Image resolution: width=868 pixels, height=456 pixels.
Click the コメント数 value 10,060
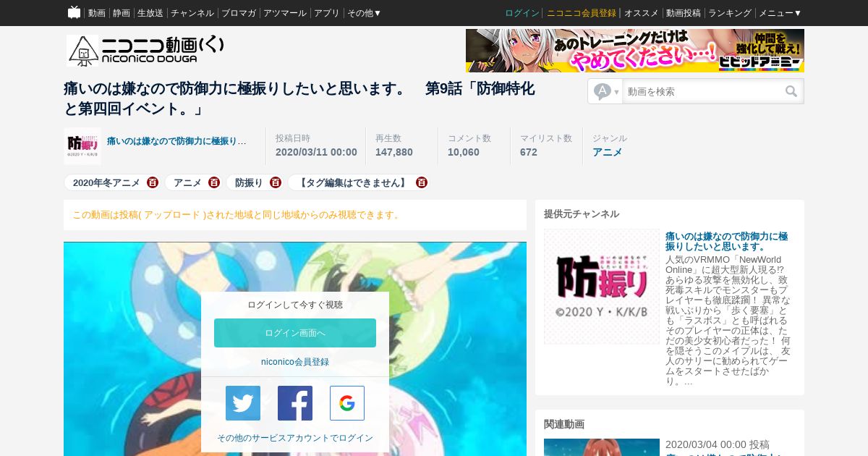click(x=464, y=152)
